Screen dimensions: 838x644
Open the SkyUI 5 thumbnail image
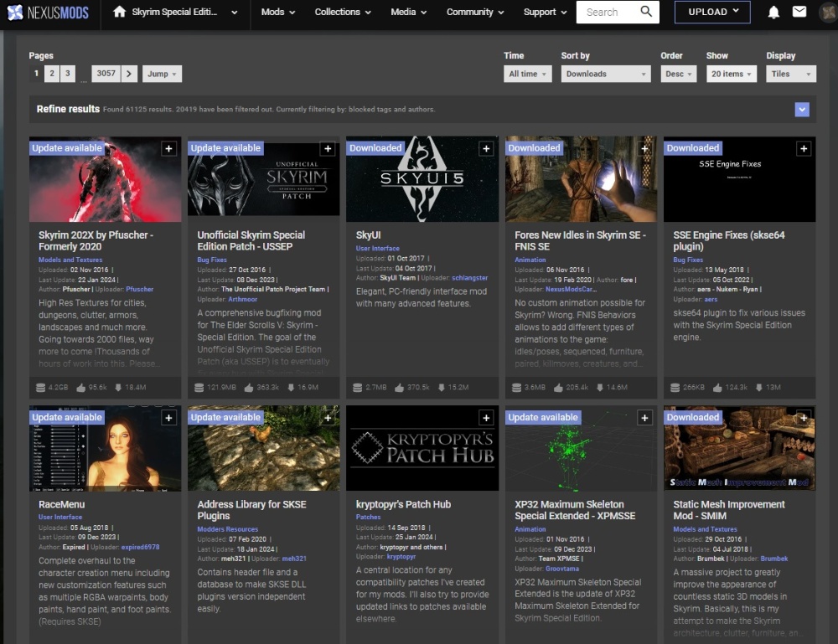422,179
